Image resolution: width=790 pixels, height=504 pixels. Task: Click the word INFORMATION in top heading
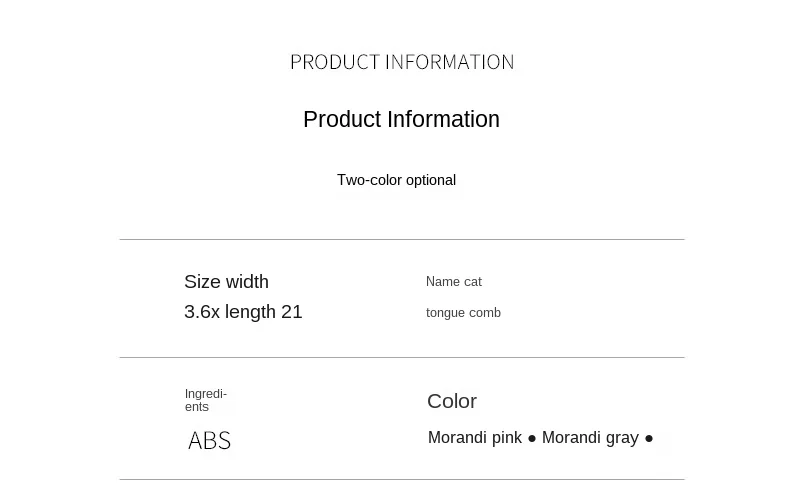pyautogui.click(x=450, y=62)
